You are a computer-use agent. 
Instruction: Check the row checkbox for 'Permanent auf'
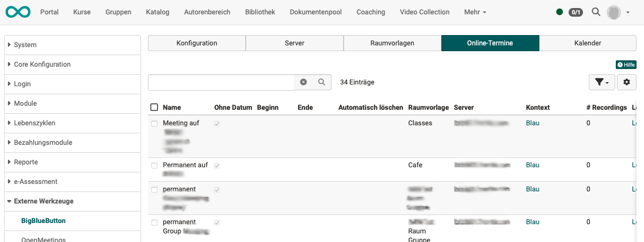154,166
